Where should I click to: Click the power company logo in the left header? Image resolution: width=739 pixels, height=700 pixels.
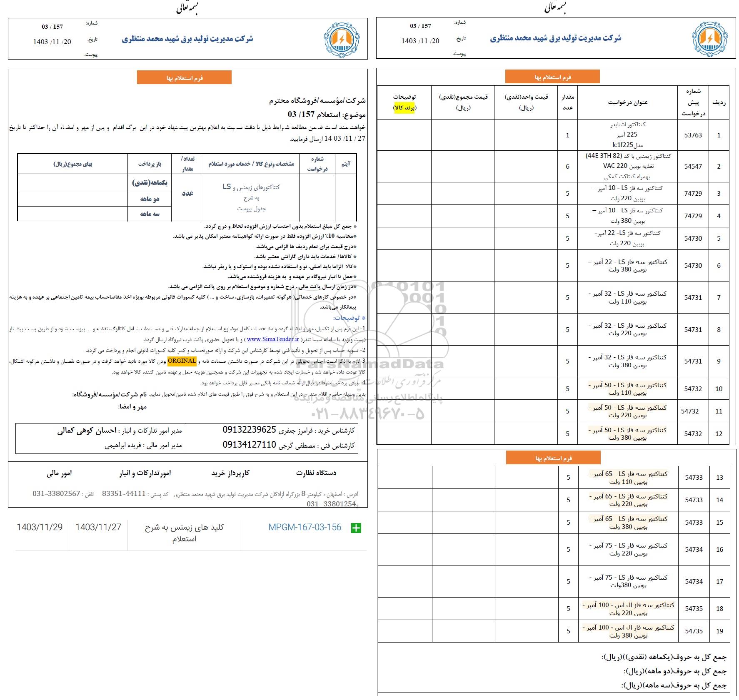pos(342,39)
